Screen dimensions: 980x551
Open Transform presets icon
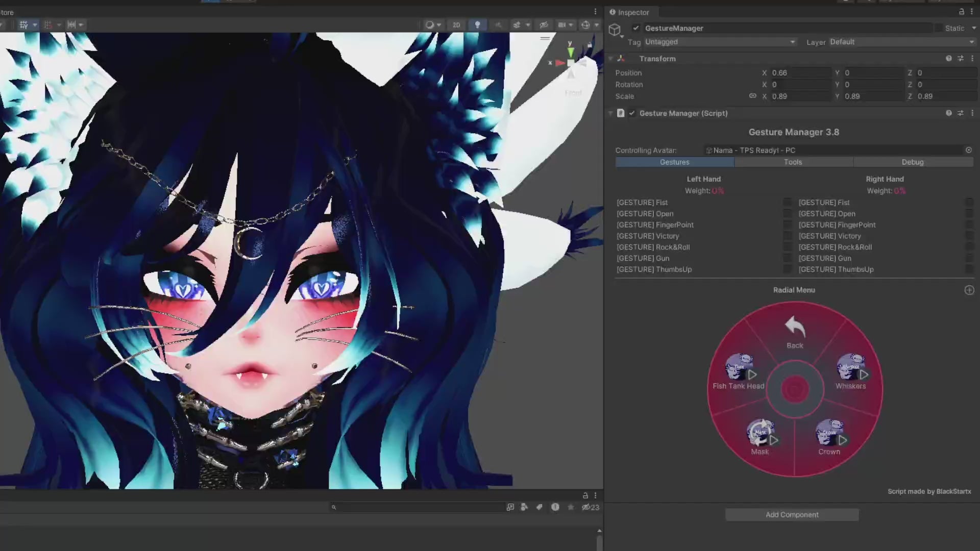click(960, 59)
